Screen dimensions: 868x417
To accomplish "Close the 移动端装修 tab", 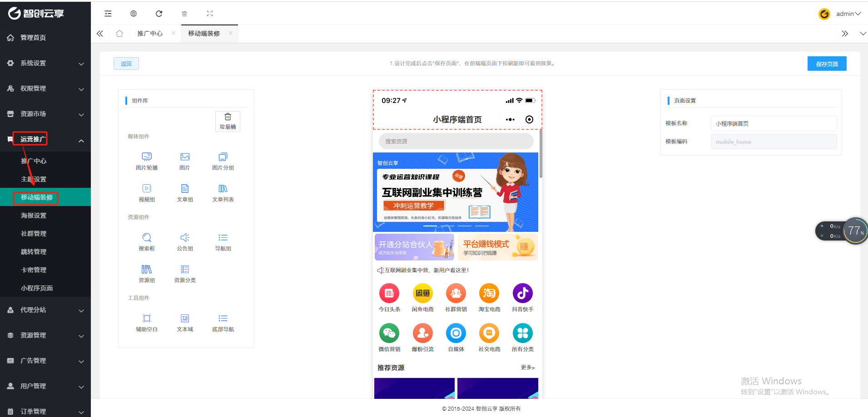I will coord(231,33).
